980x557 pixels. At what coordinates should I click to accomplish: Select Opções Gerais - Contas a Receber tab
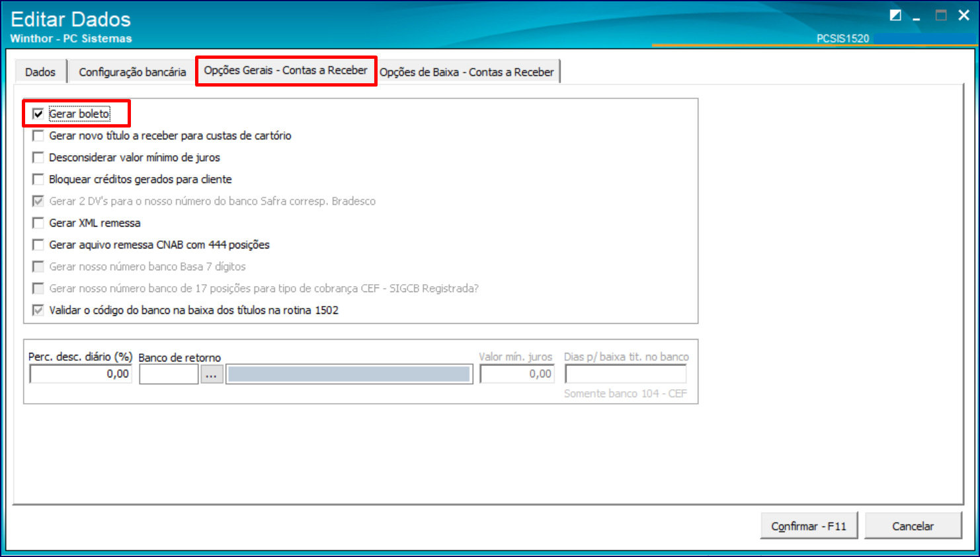286,70
